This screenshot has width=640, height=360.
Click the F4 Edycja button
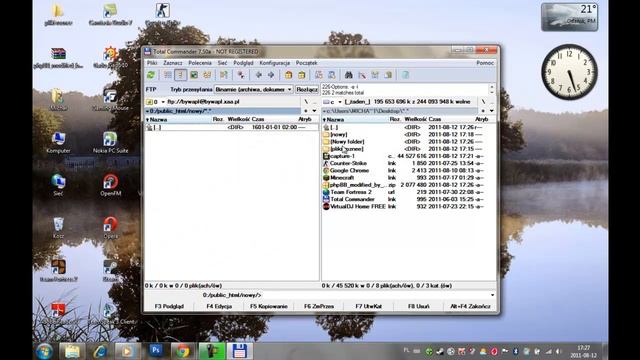219,306
